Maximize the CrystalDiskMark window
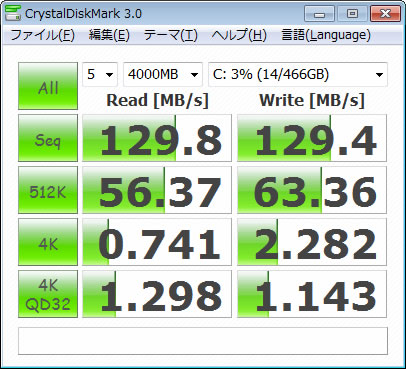This screenshot has width=406, height=369. tap(352, 14)
